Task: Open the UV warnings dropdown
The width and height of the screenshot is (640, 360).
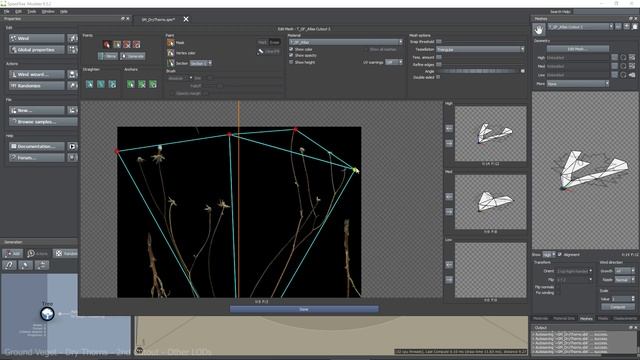Action: [x=394, y=62]
